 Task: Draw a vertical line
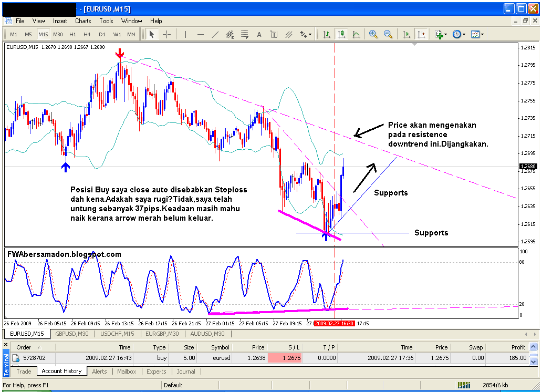[185, 34]
